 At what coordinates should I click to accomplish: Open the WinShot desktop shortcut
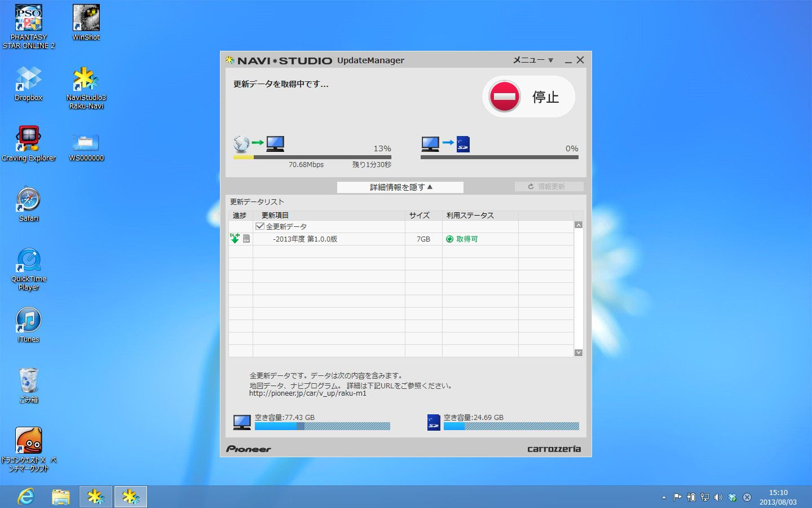coord(86,23)
